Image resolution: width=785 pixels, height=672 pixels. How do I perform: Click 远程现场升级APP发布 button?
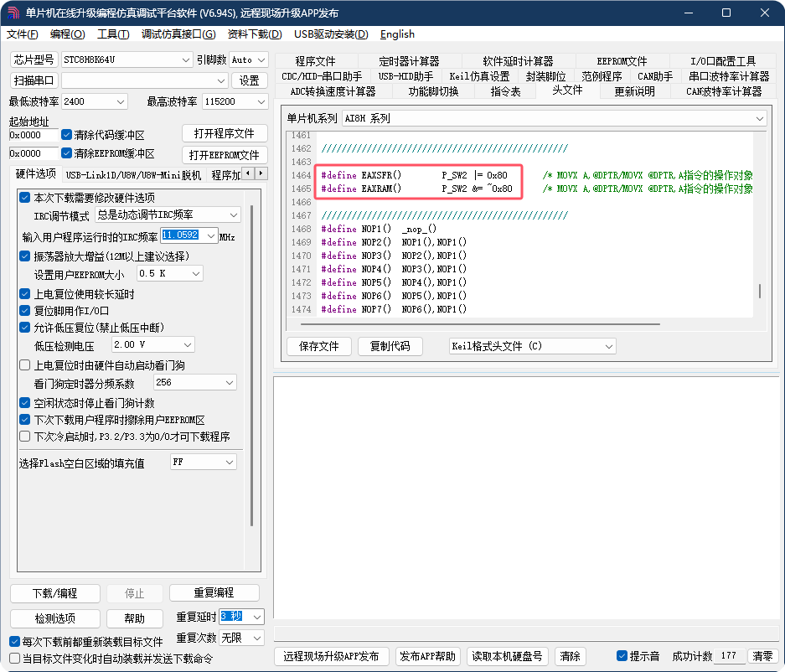(332, 656)
